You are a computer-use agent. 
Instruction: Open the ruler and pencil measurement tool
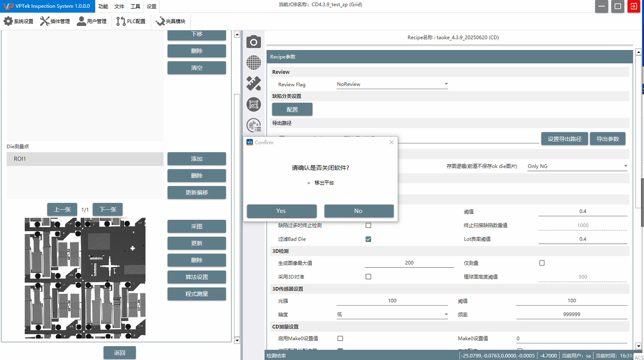coord(253,83)
